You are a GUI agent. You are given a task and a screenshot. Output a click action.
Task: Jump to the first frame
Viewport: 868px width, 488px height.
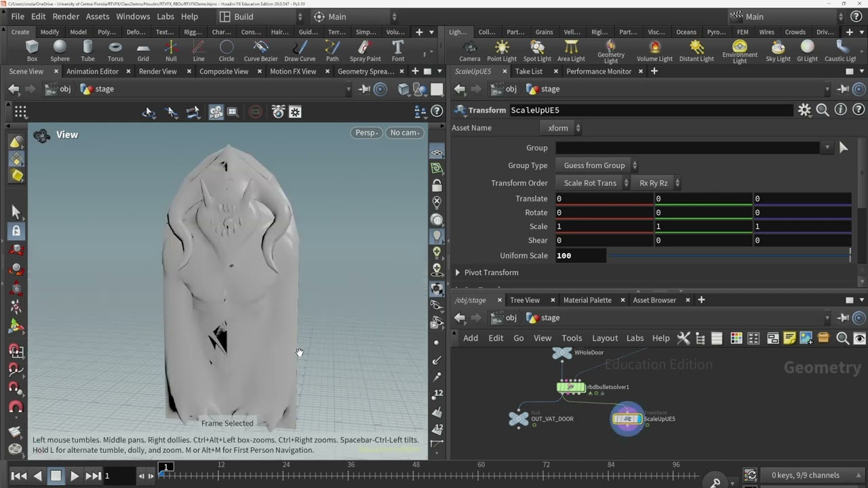click(x=19, y=476)
